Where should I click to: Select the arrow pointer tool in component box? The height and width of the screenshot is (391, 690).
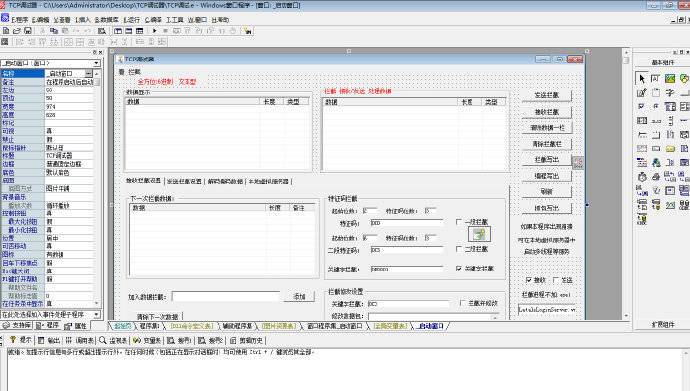pyautogui.click(x=642, y=79)
